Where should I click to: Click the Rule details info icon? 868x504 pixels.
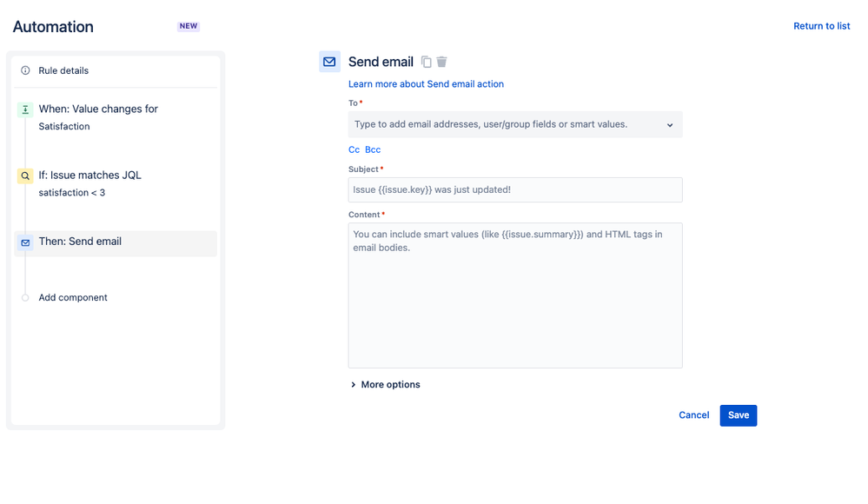coord(25,70)
